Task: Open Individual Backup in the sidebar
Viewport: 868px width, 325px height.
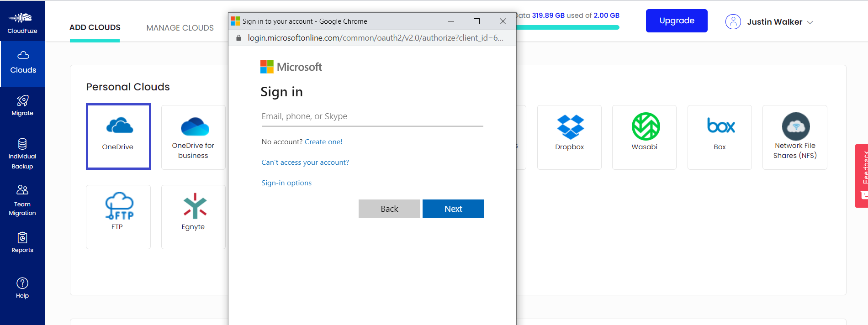Action: (22, 154)
